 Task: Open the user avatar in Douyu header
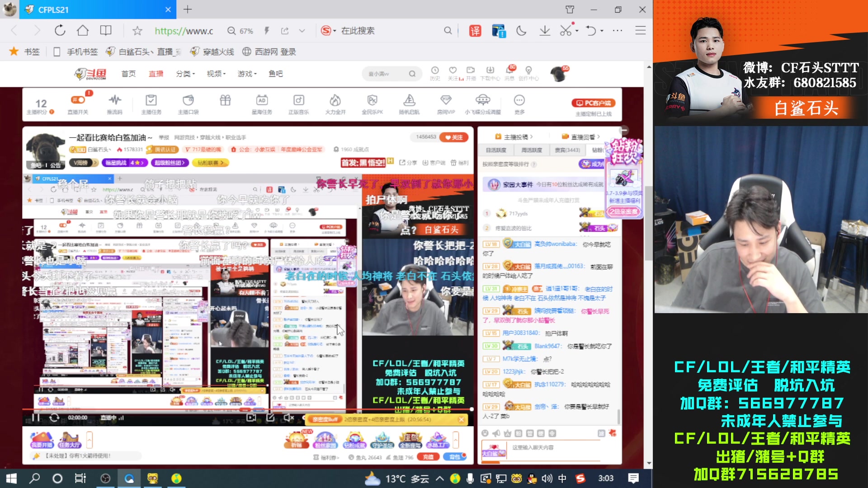[558, 74]
